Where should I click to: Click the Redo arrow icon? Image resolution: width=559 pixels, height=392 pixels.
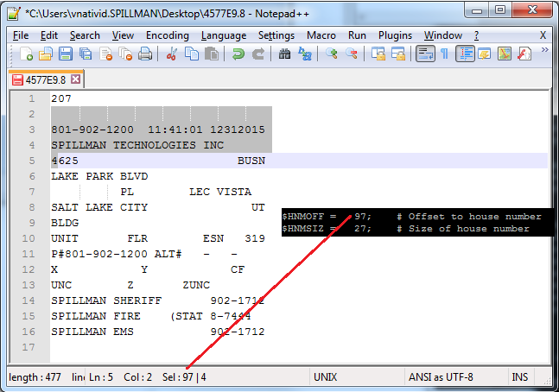[258, 54]
